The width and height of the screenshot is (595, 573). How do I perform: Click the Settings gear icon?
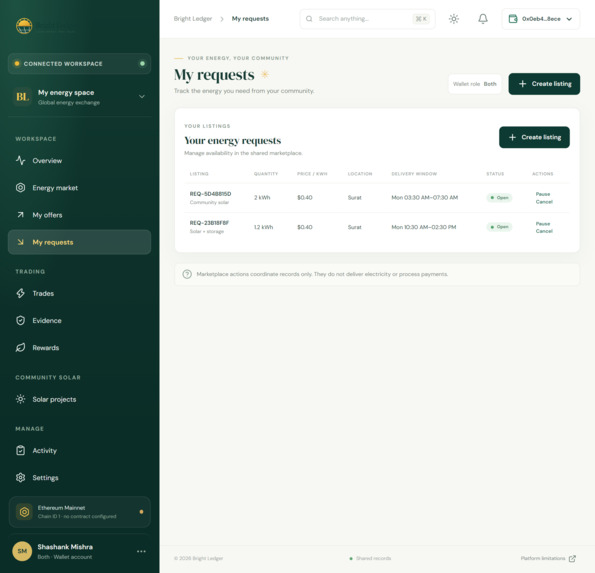[20, 478]
